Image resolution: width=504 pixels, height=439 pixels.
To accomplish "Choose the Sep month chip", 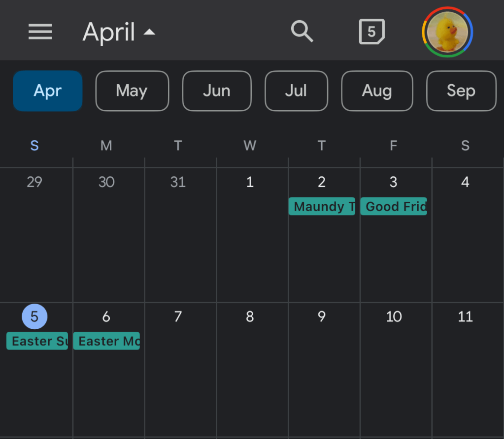I will (x=461, y=91).
